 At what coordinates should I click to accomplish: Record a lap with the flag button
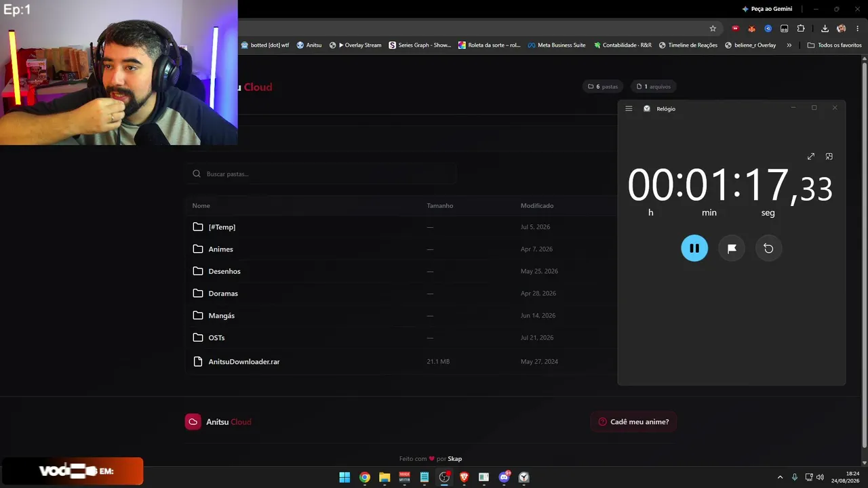click(x=732, y=248)
